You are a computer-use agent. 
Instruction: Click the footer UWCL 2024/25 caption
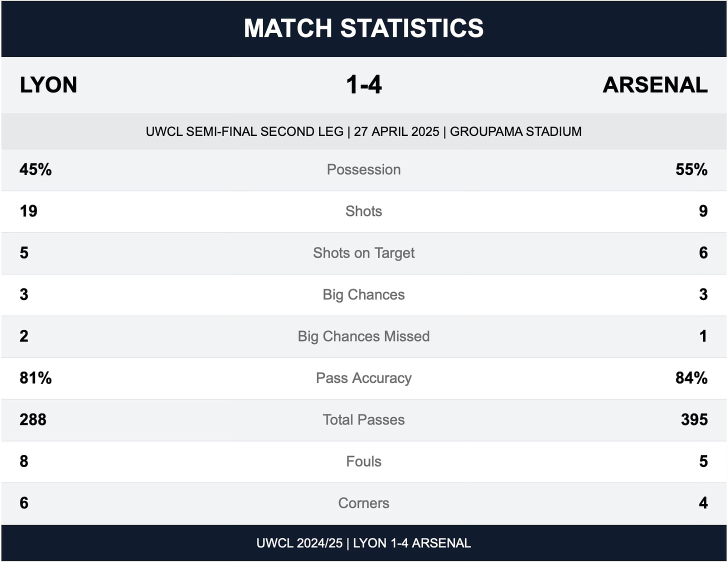[363, 543]
